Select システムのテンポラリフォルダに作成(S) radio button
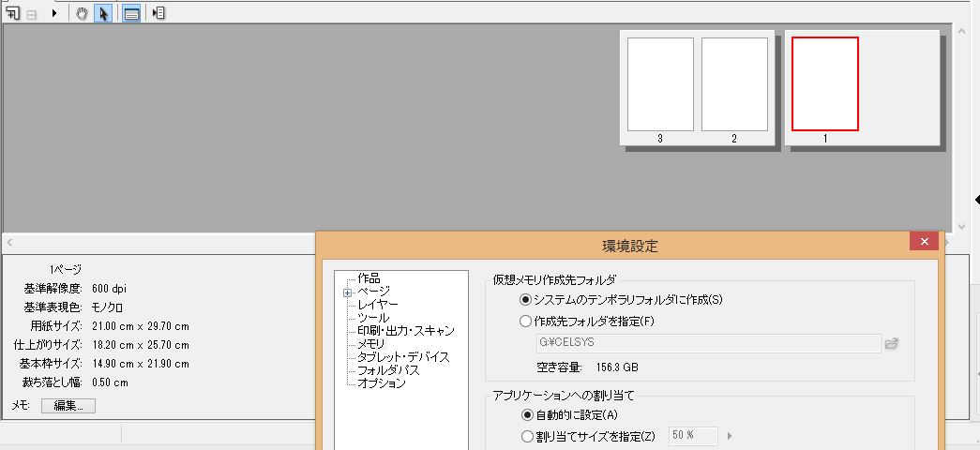The image size is (980, 450). coord(525,299)
